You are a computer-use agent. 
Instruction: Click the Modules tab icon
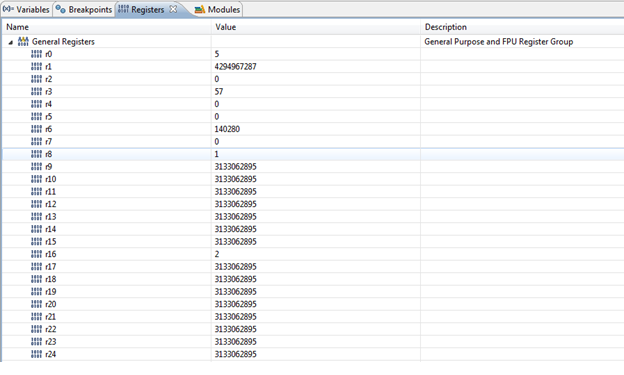pyautogui.click(x=200, y=9)
